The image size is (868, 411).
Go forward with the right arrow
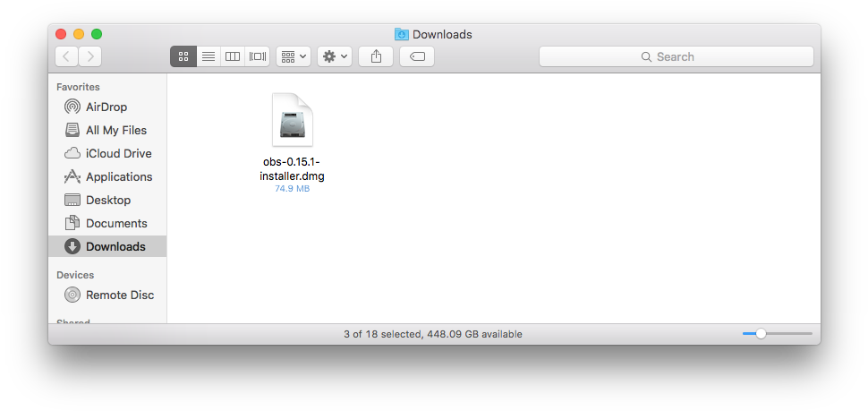click(89, 56)
